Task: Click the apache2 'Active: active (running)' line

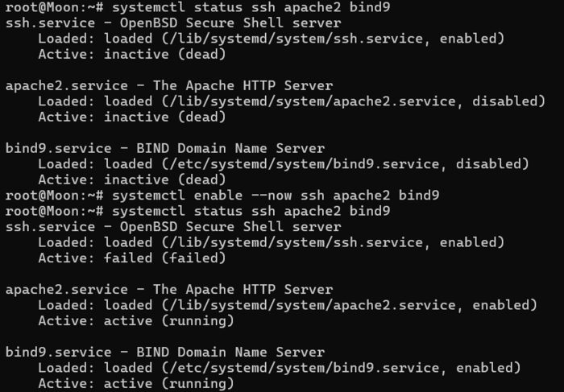Action: click(136, 321)
